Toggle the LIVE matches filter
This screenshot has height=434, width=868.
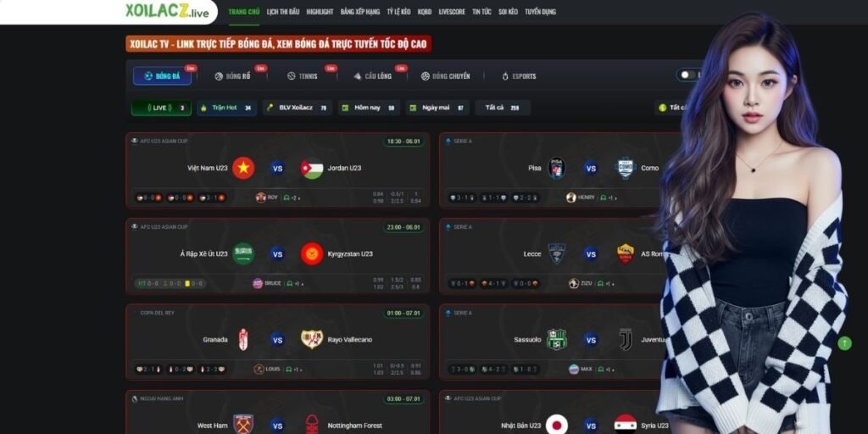coord(161,108)
